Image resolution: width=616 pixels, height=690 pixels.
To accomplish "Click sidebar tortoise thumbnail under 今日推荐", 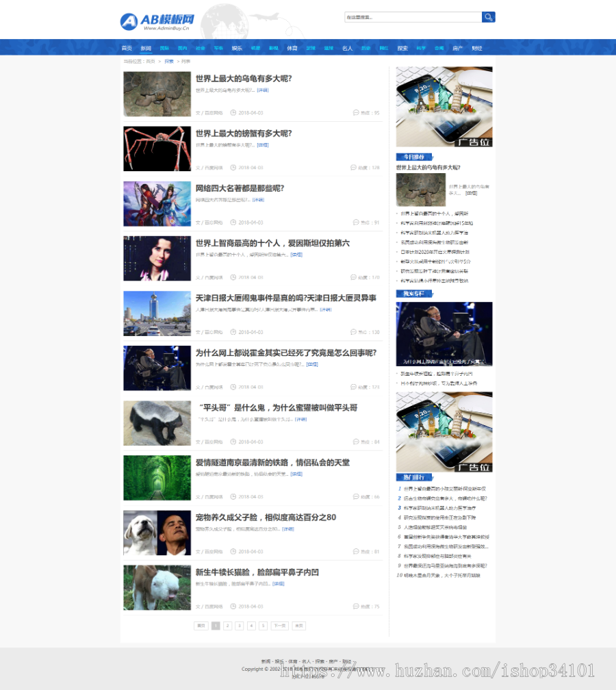I will tap(421, 190).
